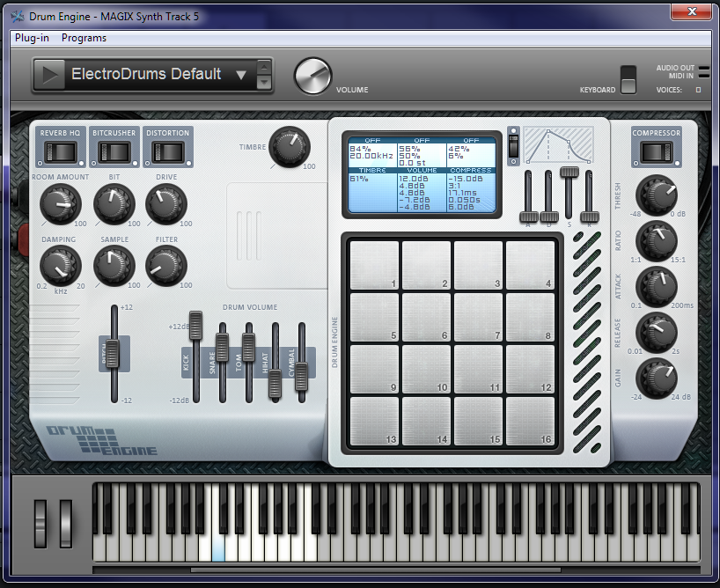Click the HIHAT volume fader

[275, 383]
